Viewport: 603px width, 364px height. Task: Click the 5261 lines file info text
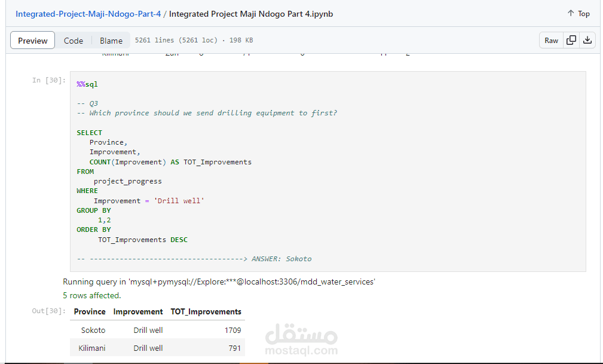pyautogui.click(x=194, y=40)
